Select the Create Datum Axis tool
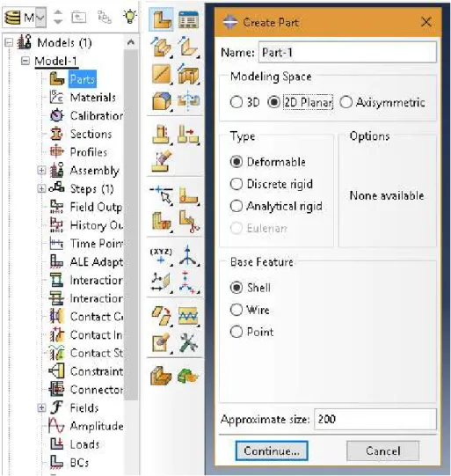451x476 pixels. (188, 257)
